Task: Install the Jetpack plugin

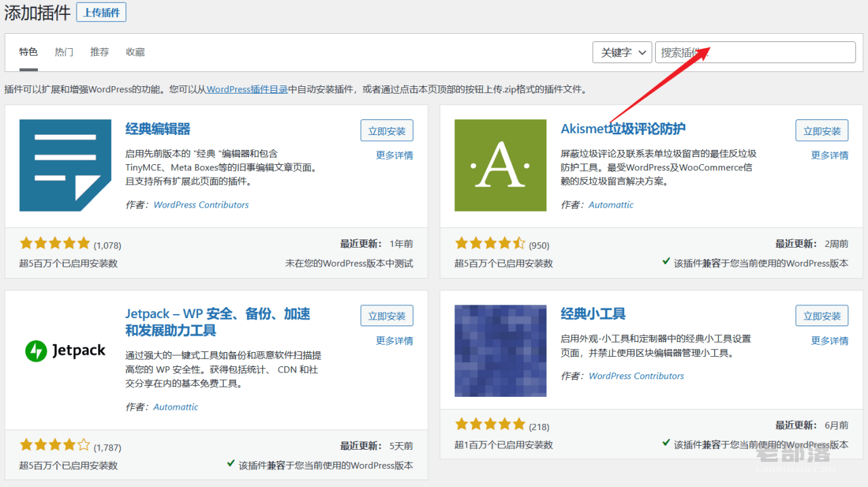Action: tap(387, 316)
